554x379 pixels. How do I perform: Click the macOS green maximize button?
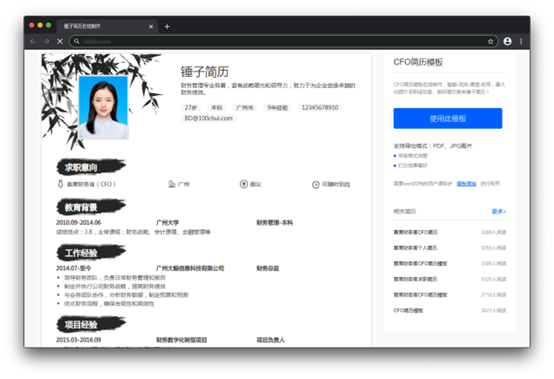point(49,25)
